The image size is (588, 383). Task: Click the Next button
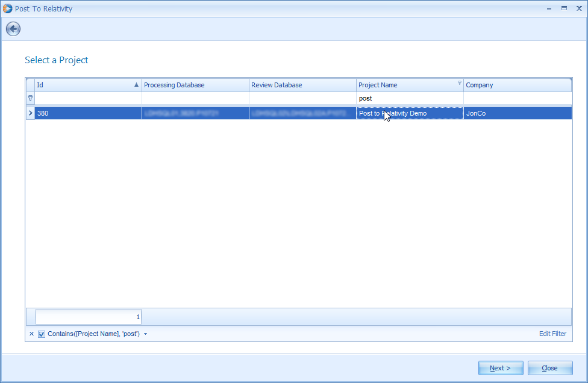click(x=501, y=368)
